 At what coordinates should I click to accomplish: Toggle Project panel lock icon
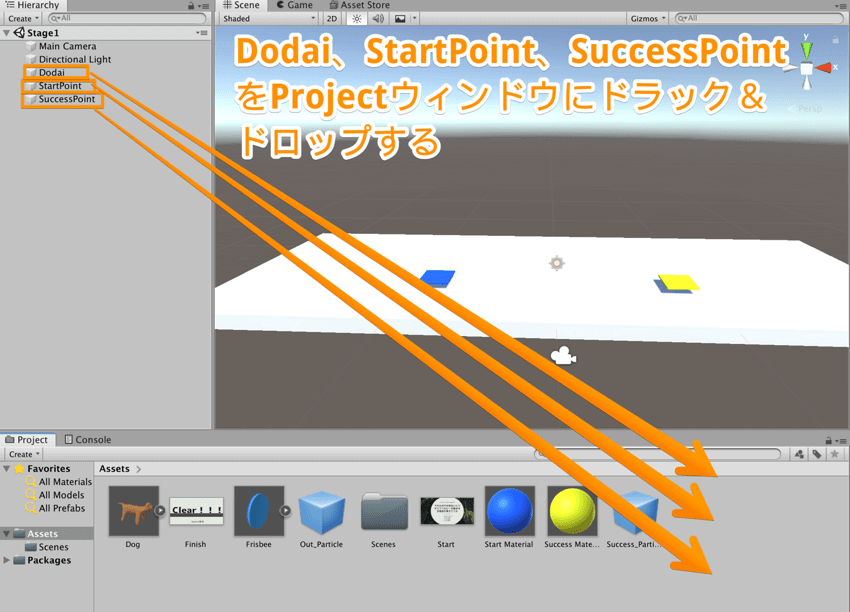[828, 440]
